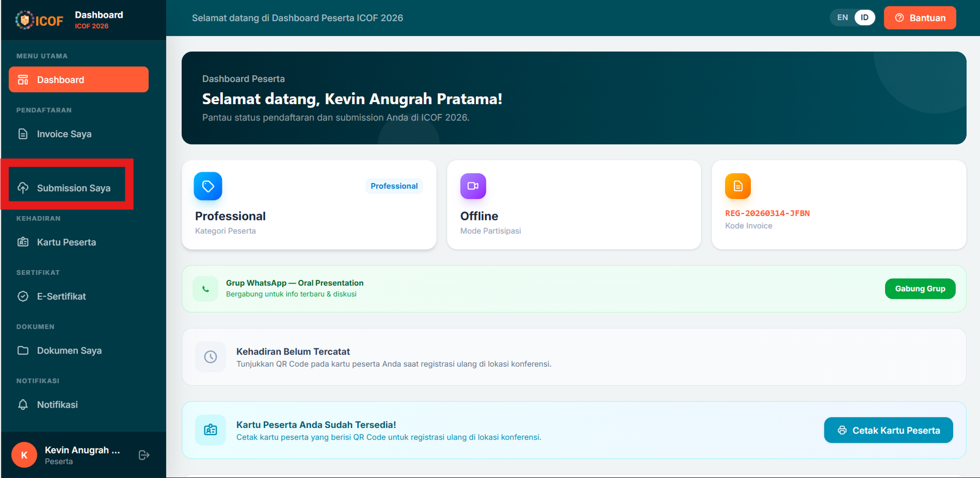Click the logout icon beside user name
Screen dimensions: 980x478
[x=144, y=455]
